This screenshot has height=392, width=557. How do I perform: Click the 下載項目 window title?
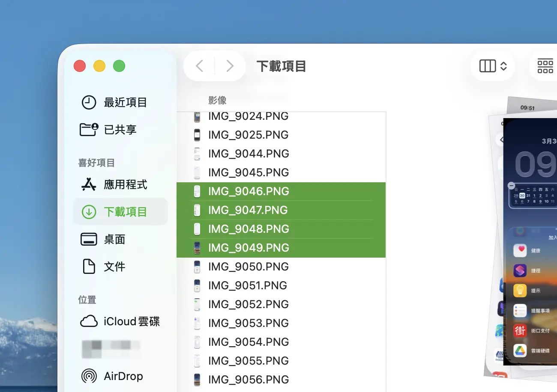[x=281, y=66]
